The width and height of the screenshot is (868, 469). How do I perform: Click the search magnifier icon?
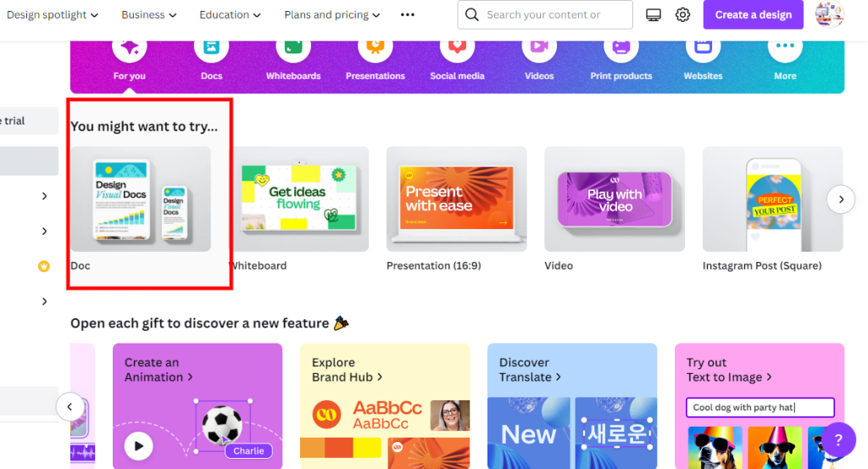click(x=471, y=14)
